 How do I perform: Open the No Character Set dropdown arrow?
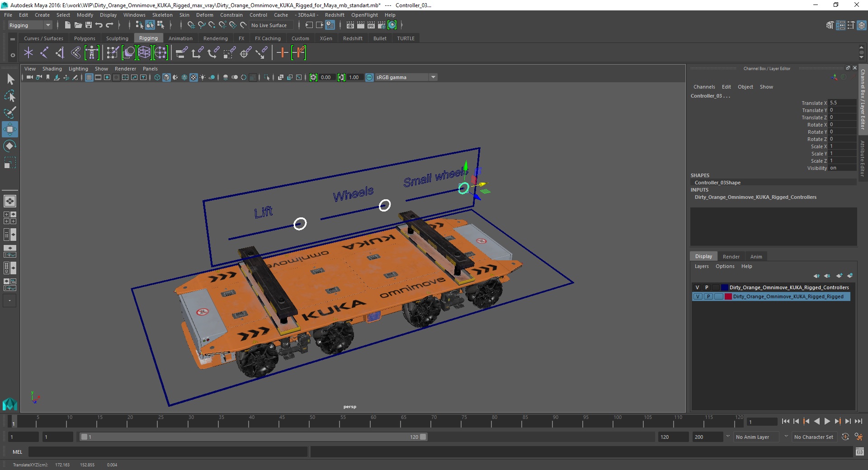tap(786, 437)
